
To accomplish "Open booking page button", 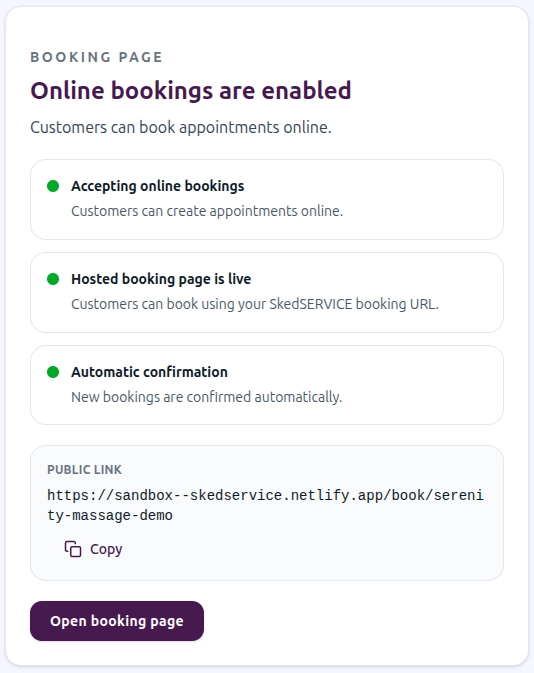I will coord(117,621).
